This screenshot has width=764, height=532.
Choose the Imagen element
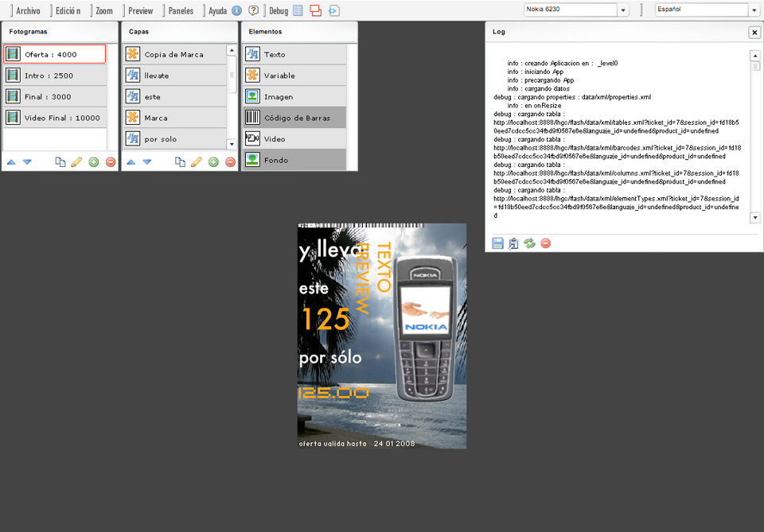pyautogui.click(x=294, y=96)
